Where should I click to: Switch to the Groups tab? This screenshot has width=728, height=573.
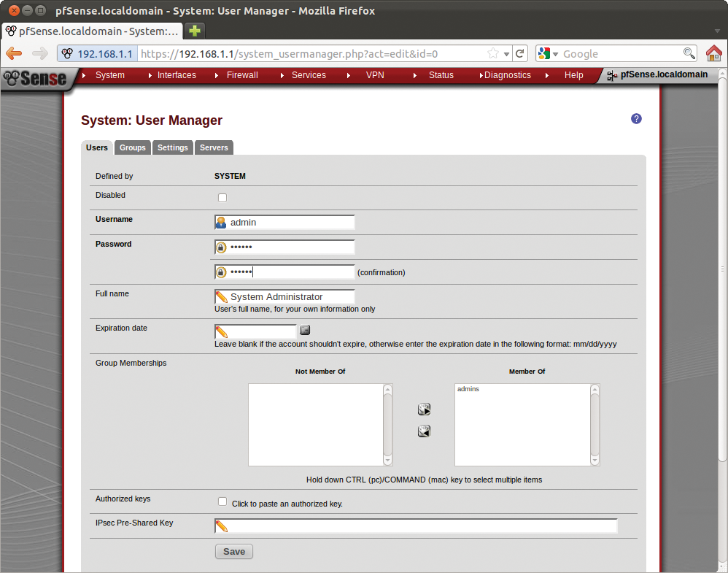coord(132,147)
